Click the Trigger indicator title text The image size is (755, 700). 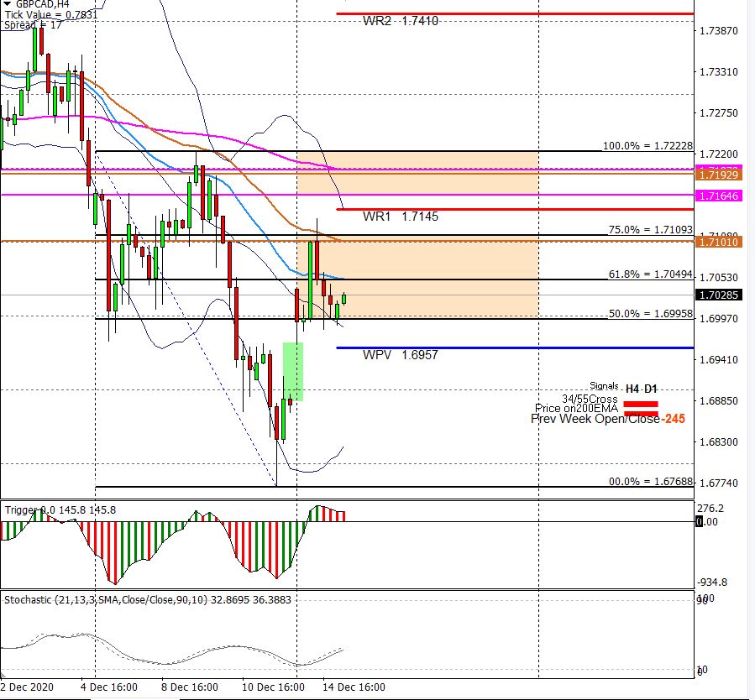pyautogui.click(x=60, y=509)
